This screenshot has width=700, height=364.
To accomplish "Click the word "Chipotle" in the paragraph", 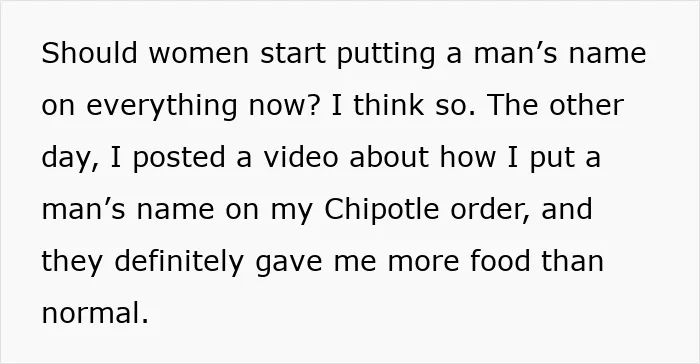I will click(x=382, y=211).
